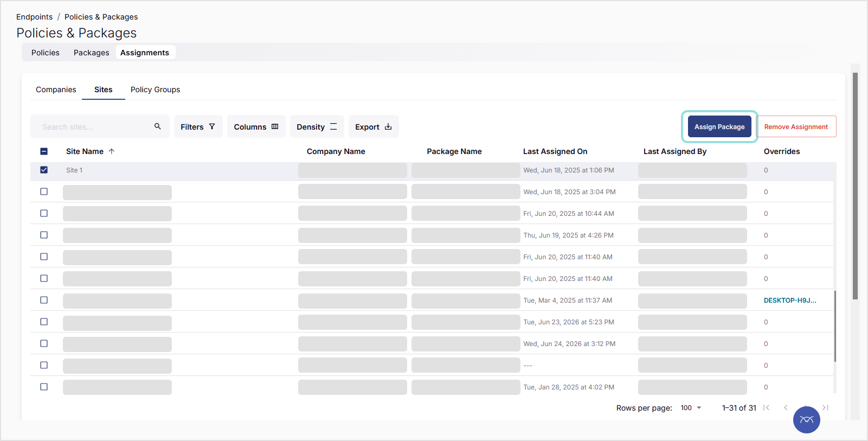Check row dated Jan 28, 2025 4:02 PM
The height and width of the screenshot is (441, 868).
point(44,387)
